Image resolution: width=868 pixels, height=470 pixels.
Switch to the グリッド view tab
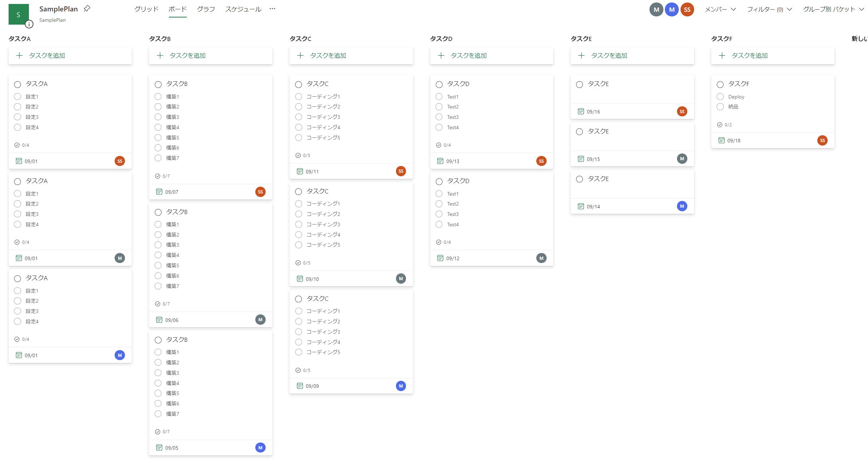146,9
